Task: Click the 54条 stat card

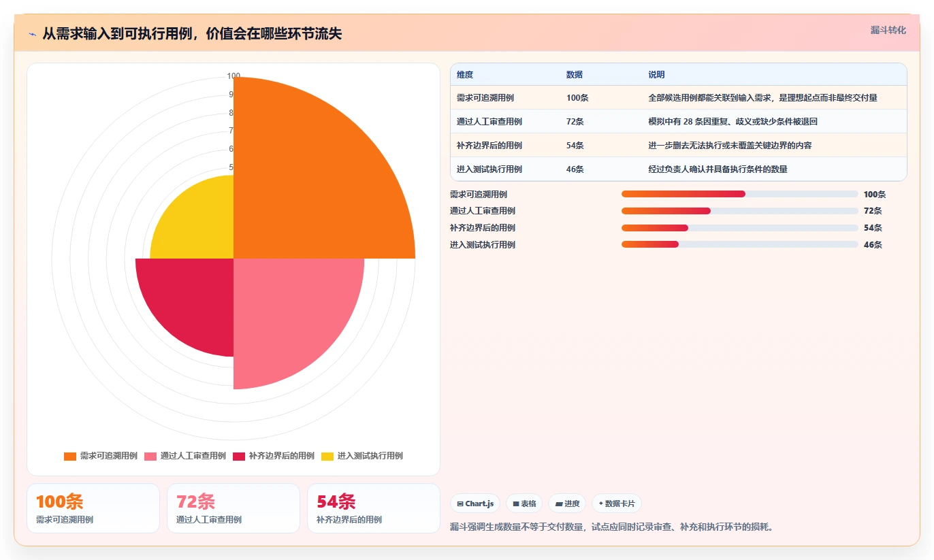Action: 374,508
